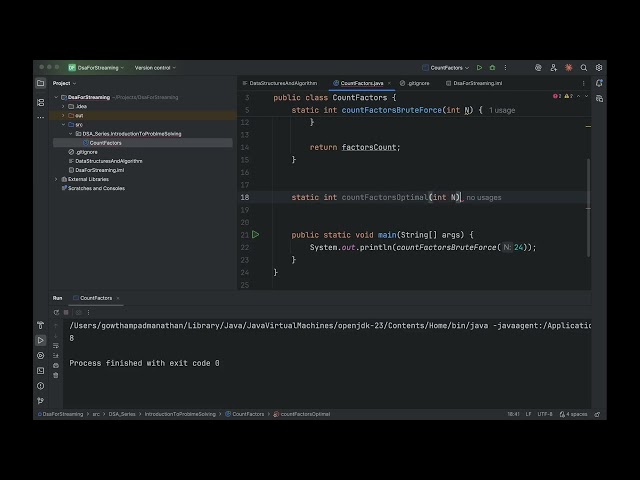The height and width of the screenshot is (480, 640).
Task: Stop the running process button
Action: click(x=66, y=313)
